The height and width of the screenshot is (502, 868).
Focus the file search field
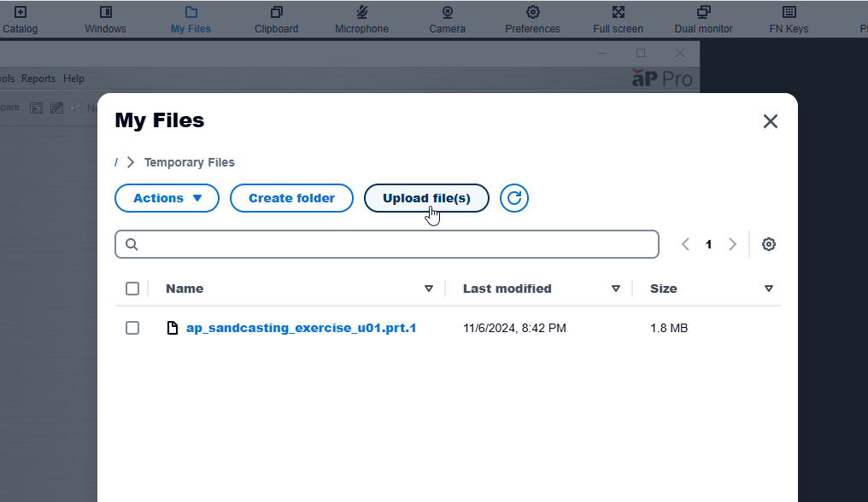tap(387, 244)
